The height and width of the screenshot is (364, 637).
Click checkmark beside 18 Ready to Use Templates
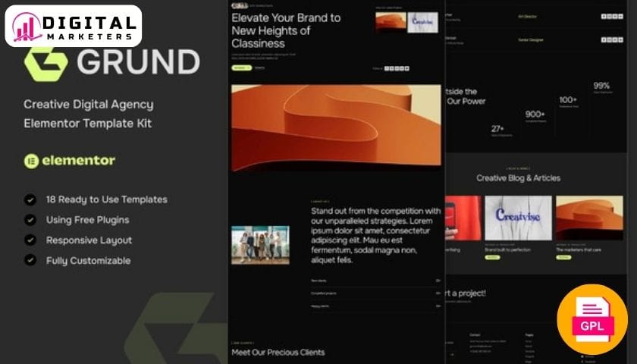[x=30, y=199]
